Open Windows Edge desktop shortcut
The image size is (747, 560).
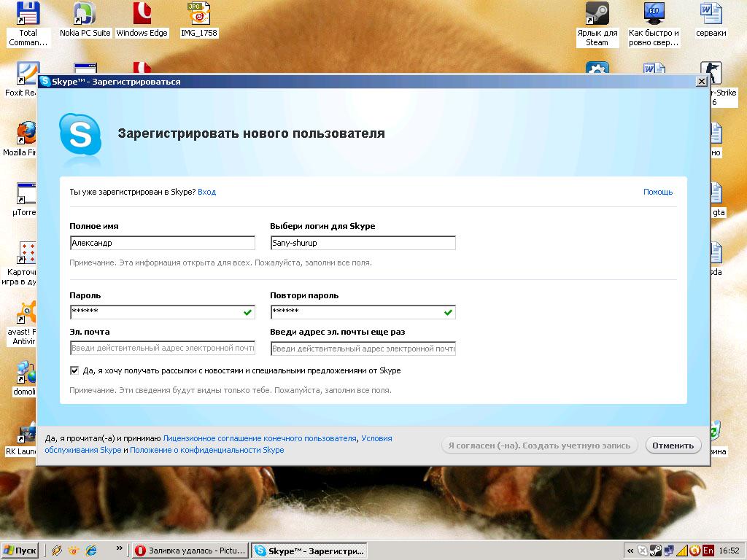[x=142, y=20]
